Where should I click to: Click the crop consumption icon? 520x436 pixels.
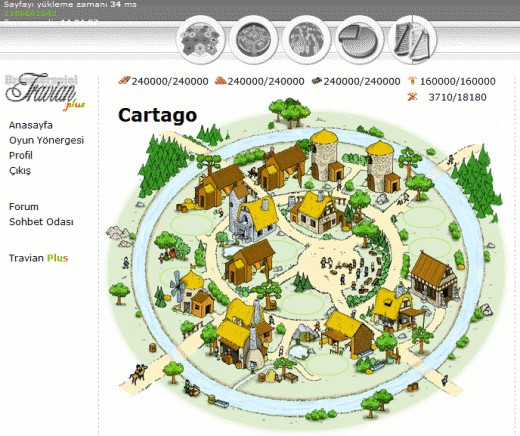(x=412, y=97)
